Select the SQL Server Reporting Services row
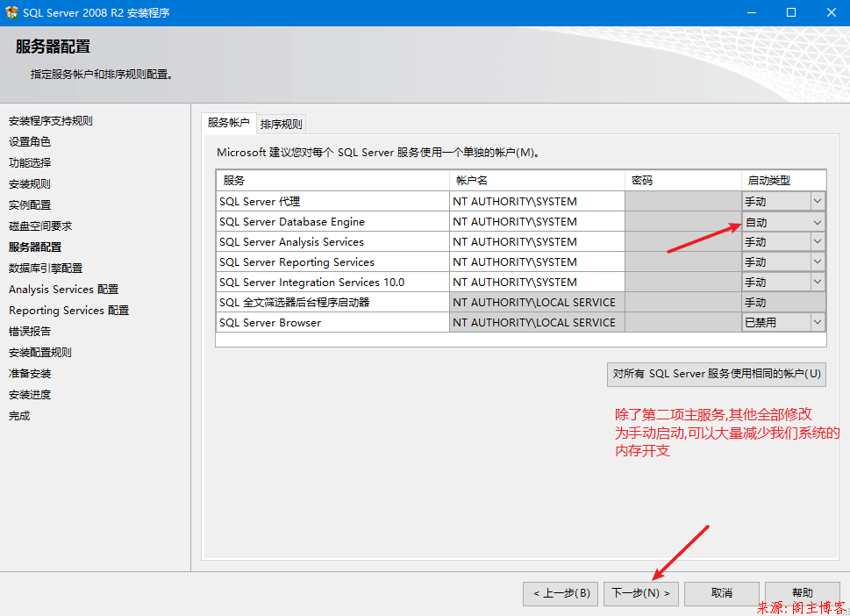 point(332,261)
